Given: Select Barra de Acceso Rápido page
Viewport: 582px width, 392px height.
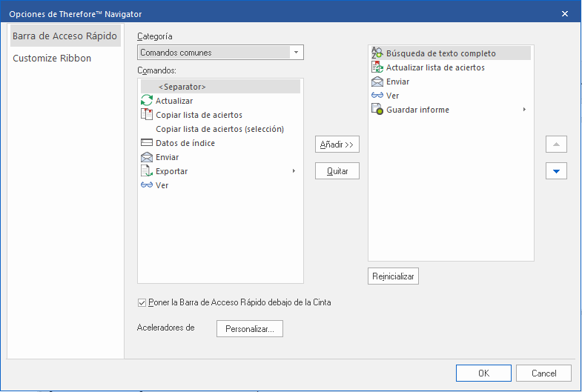Looking at the screenshot, I should tap(65, 36).
